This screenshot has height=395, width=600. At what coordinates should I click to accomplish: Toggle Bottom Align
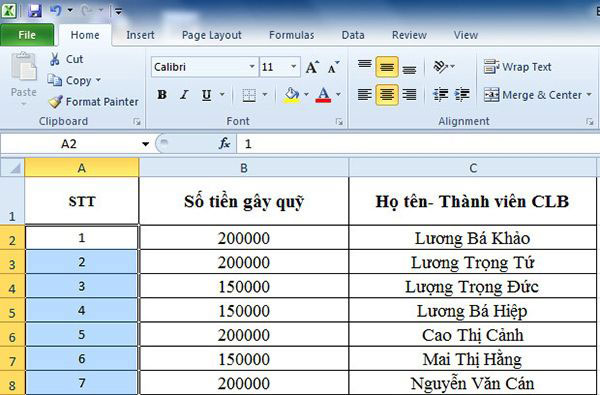tap(409, 69)
